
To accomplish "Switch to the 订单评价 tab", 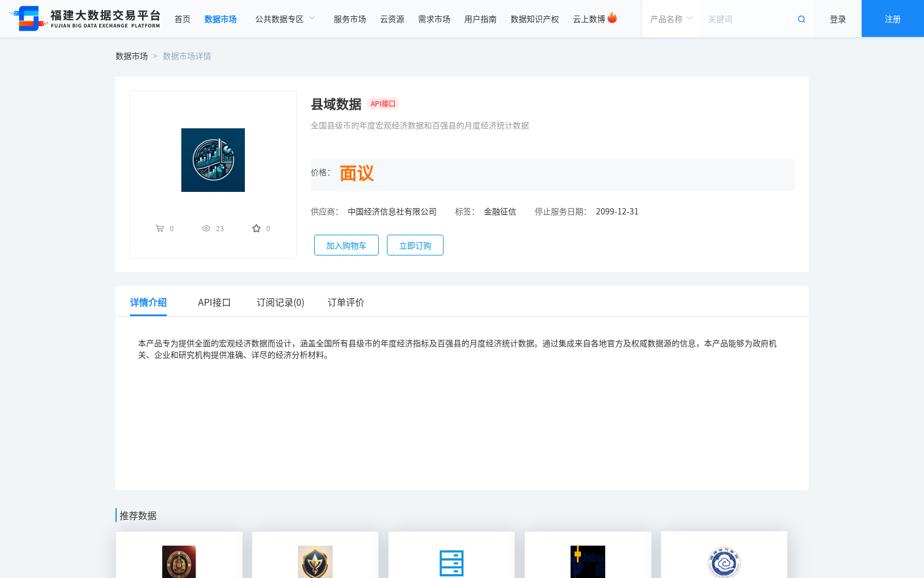I will 346,302.
